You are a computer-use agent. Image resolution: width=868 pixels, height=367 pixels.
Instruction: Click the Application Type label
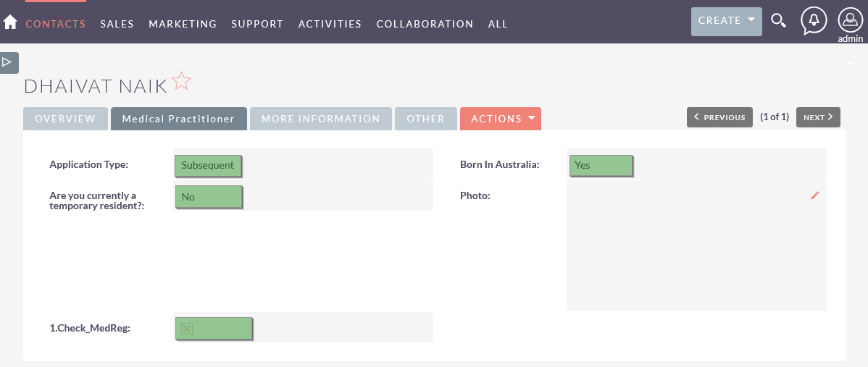pos(88,164)
